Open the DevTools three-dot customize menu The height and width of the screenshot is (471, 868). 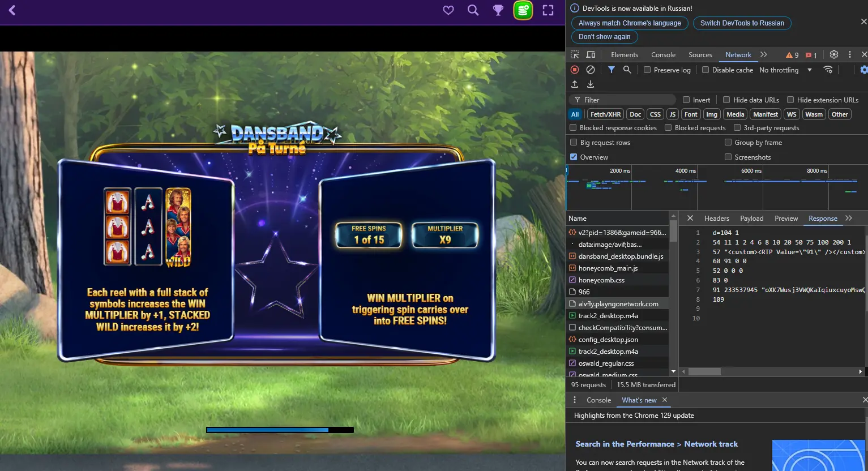[x=850, y=55]
